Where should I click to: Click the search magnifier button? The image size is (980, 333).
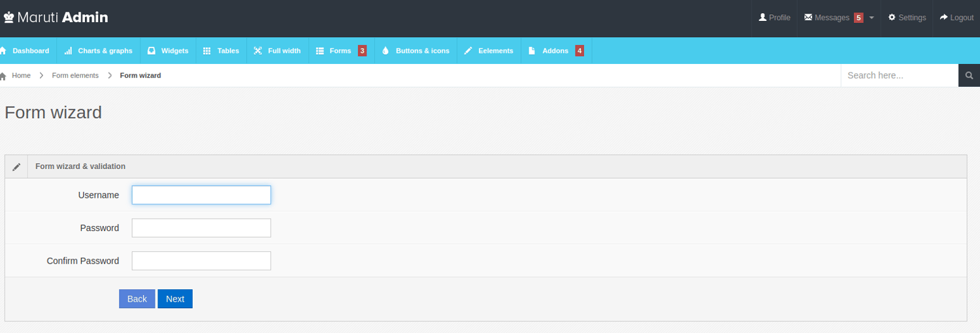[x=970, y=76]
